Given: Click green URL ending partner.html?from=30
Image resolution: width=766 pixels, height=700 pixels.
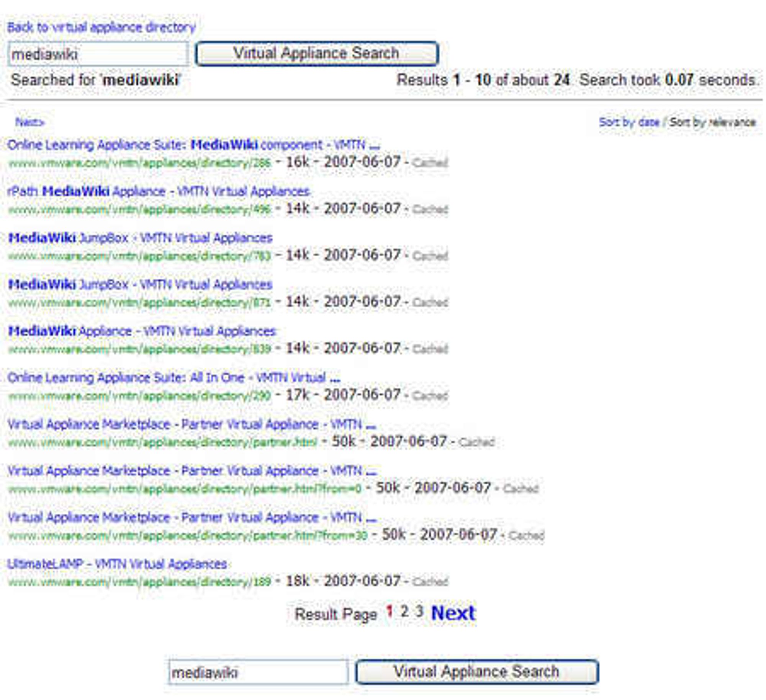Looking at the screenshot, I should tap(188, 536).
